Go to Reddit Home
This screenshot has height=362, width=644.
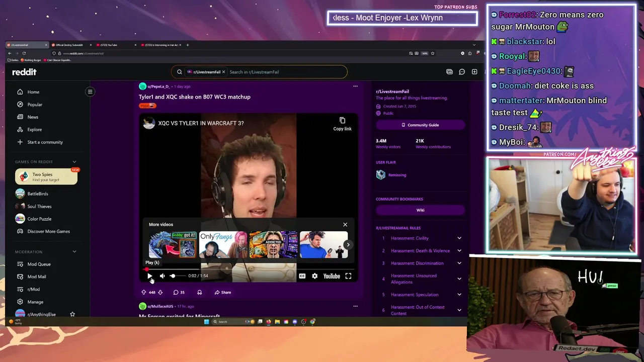[33, 92]
